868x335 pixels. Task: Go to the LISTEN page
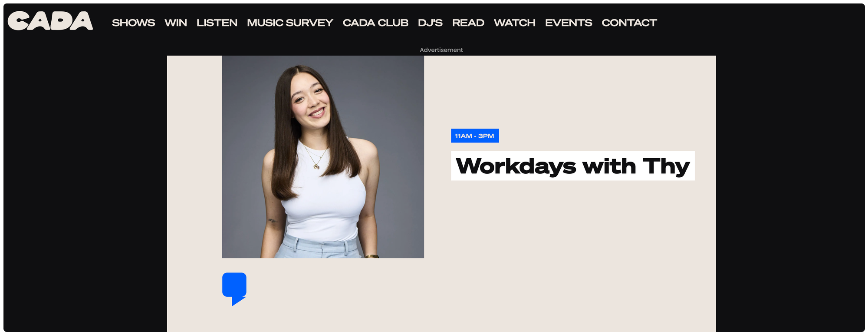[x=217, y=23]
